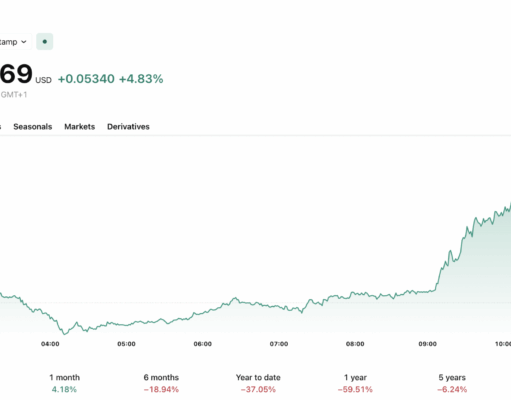This screenshot has width=511, height=400.
Task: Click the −37.05% year to date return
Action: pyautogui.click(x=258, y=389)
